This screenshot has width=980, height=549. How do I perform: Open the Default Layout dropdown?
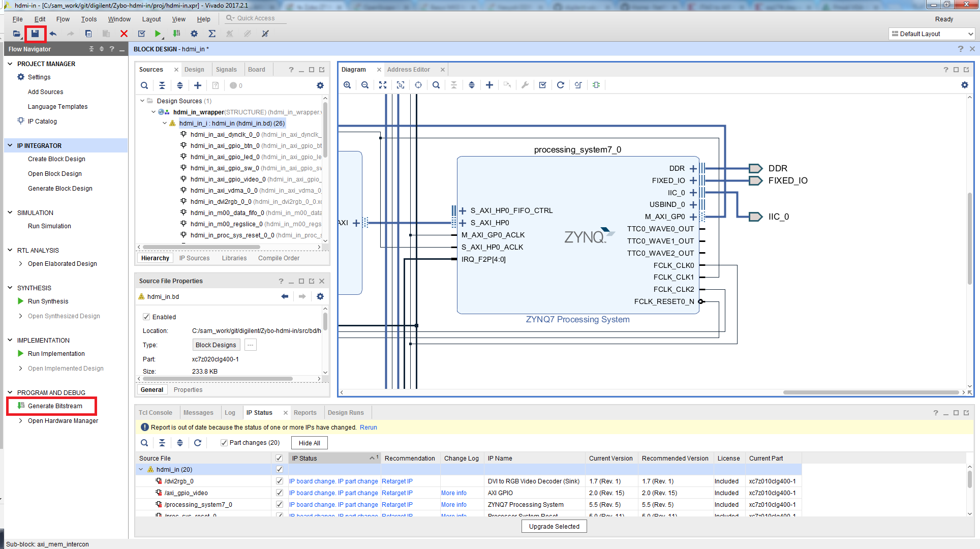click(932, 34)
